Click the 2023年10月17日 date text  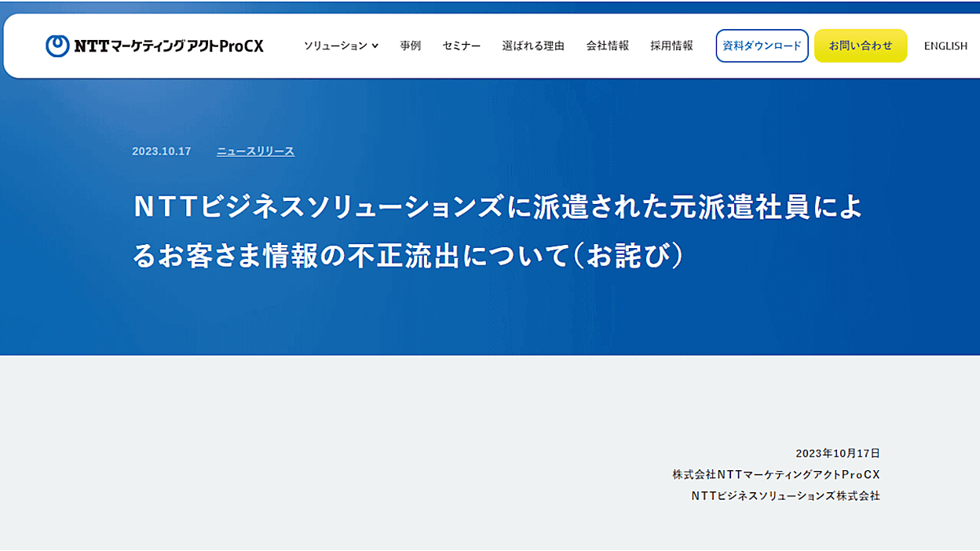[837, 454]
